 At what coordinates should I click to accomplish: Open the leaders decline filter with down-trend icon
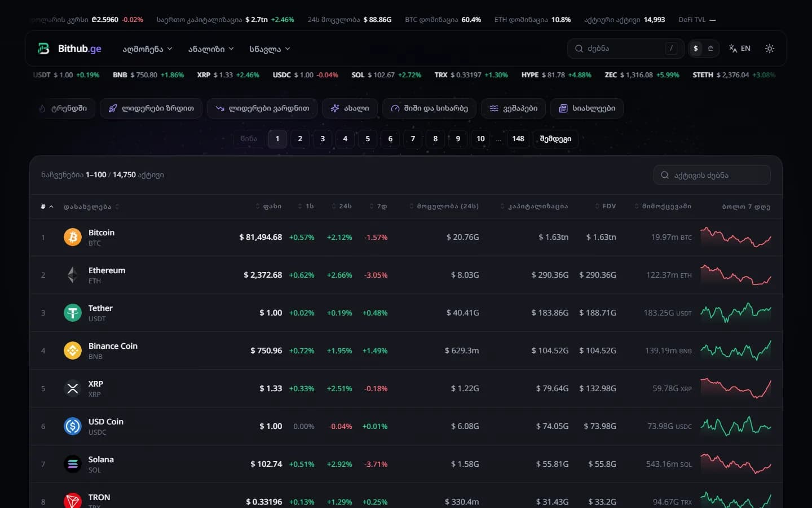coord(262,108)
